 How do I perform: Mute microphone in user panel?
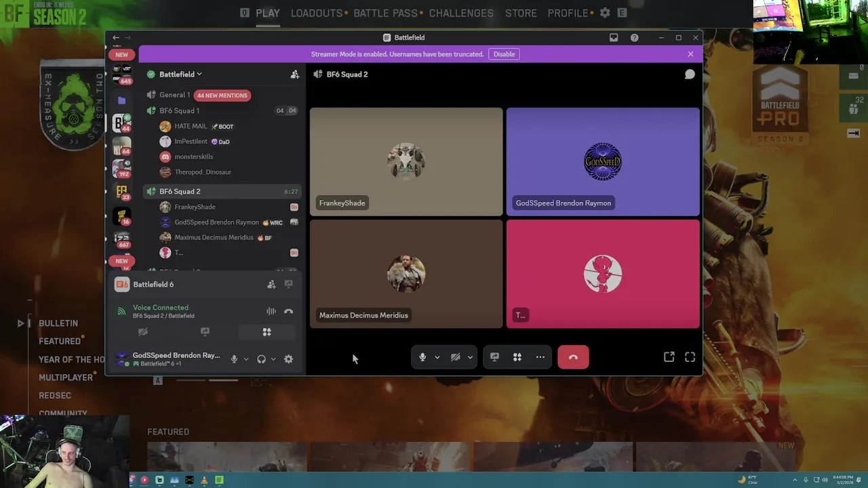click(x=234, y=359)
